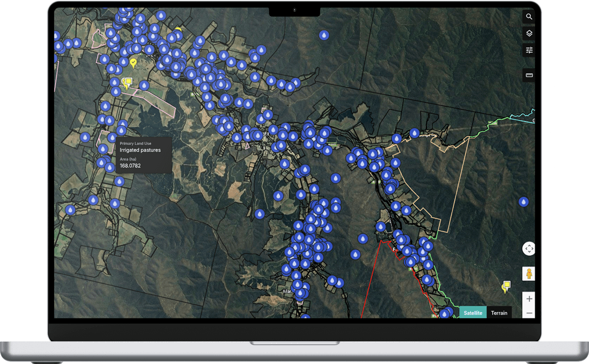This screenshot has height=364, width=589.
Task: Open the filter settings sliders icon
Action: tap(529, 50)
